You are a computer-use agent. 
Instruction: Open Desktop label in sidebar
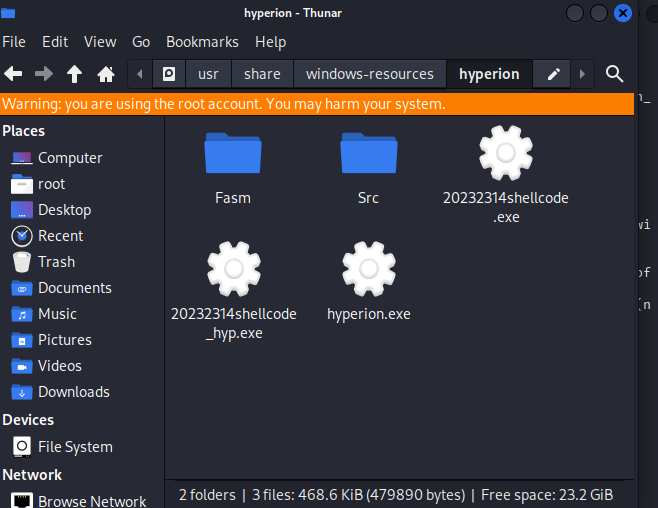[x=65, y=210]
